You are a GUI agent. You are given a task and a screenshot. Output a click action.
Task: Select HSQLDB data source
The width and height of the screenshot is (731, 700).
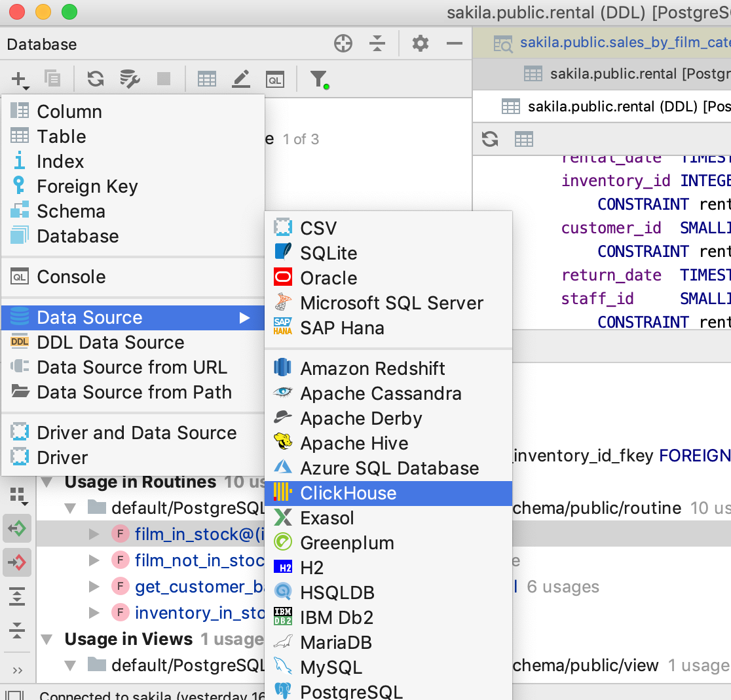388,593
